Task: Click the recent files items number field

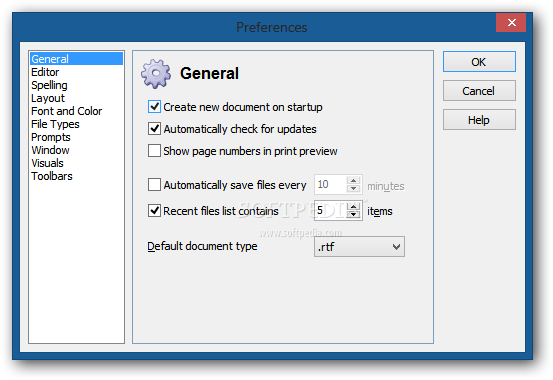Action: coord(330,211)
